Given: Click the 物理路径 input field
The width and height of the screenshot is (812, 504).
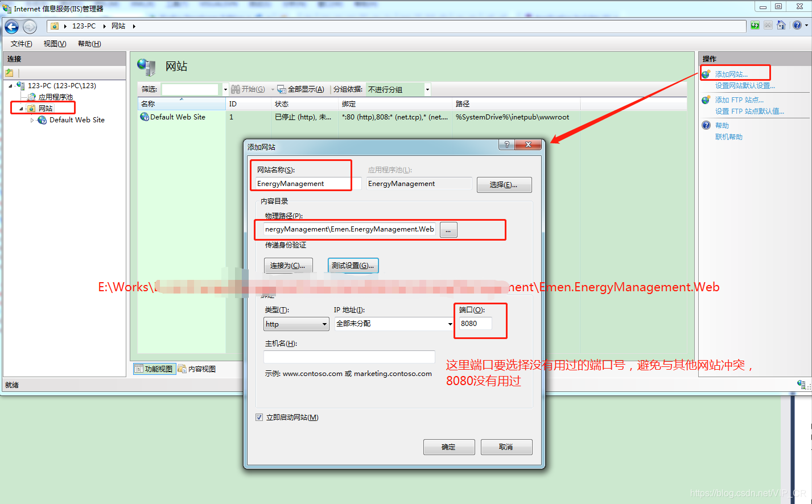Looking at the screenshot, I should point(350,229).
